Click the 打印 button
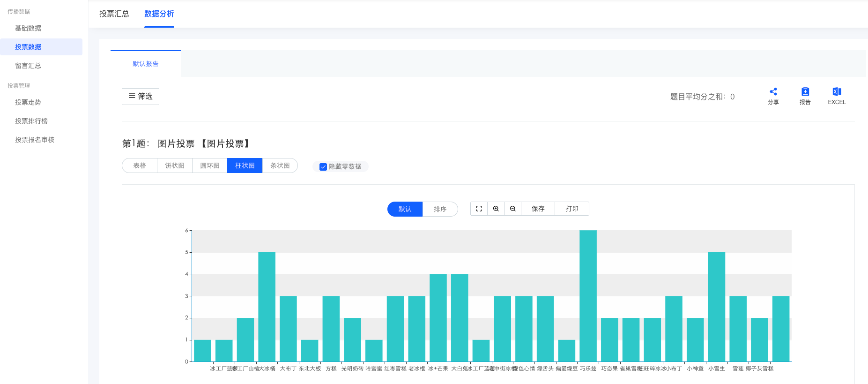 (x=571, y=209)
